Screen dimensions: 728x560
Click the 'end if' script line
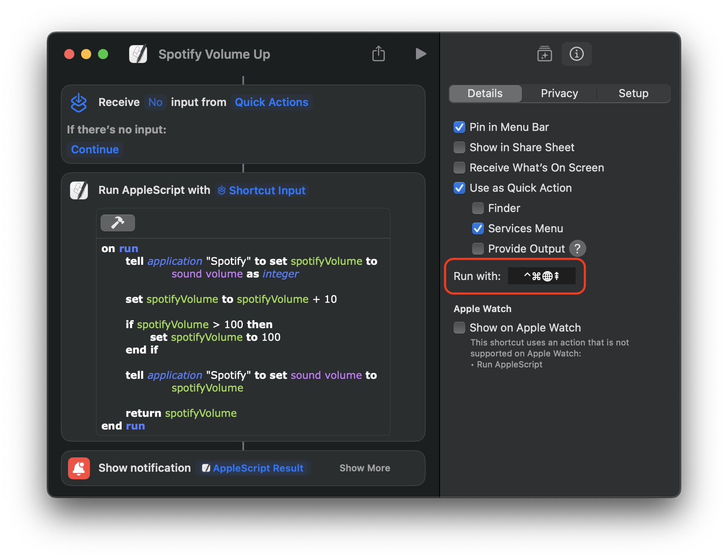pyautogui.click(x=142, y=350)
